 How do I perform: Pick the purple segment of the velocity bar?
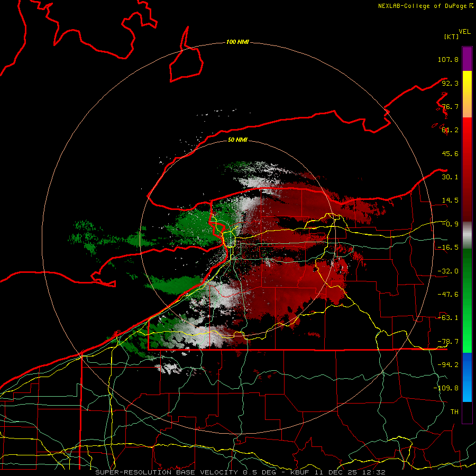[467, 59]
